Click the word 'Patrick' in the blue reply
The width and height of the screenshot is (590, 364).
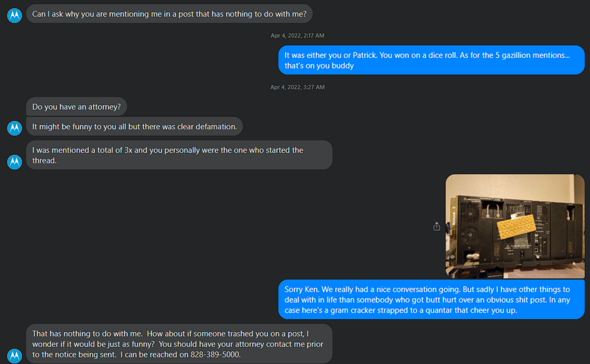coord(365,55)
